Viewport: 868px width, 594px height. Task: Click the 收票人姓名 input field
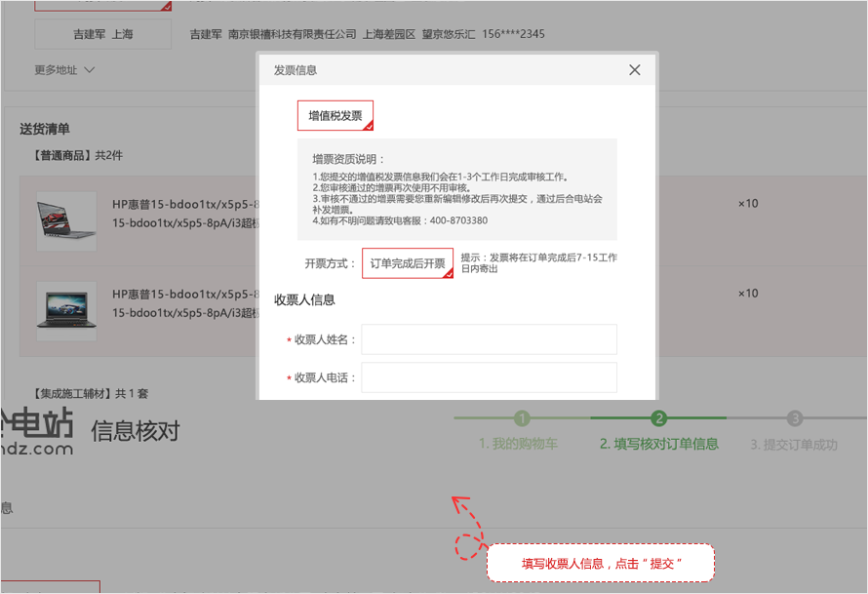(489, 339)
